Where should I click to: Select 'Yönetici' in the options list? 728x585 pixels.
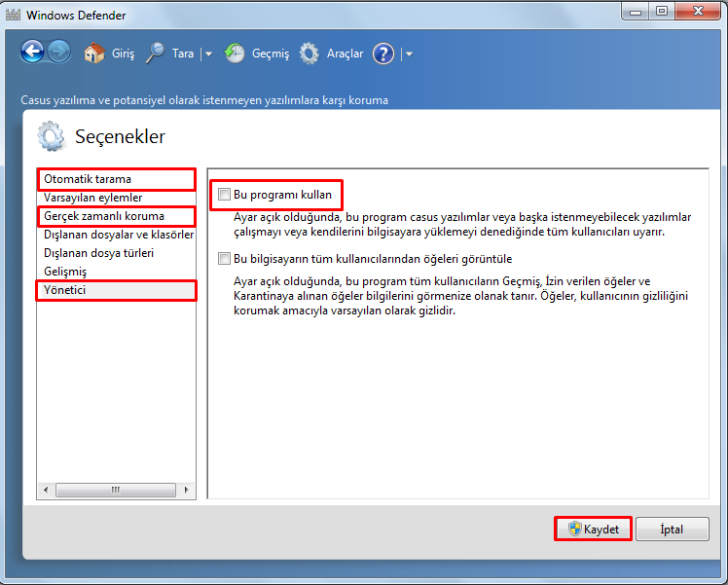(x=116, y=290)
